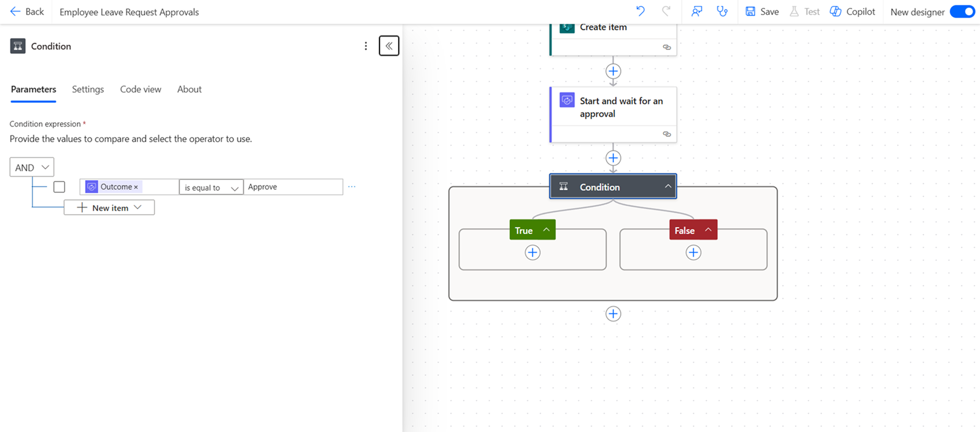Viewport: 980px width, 432px height.
Task: Go back using the Back arrow
Action: (27, 12)
